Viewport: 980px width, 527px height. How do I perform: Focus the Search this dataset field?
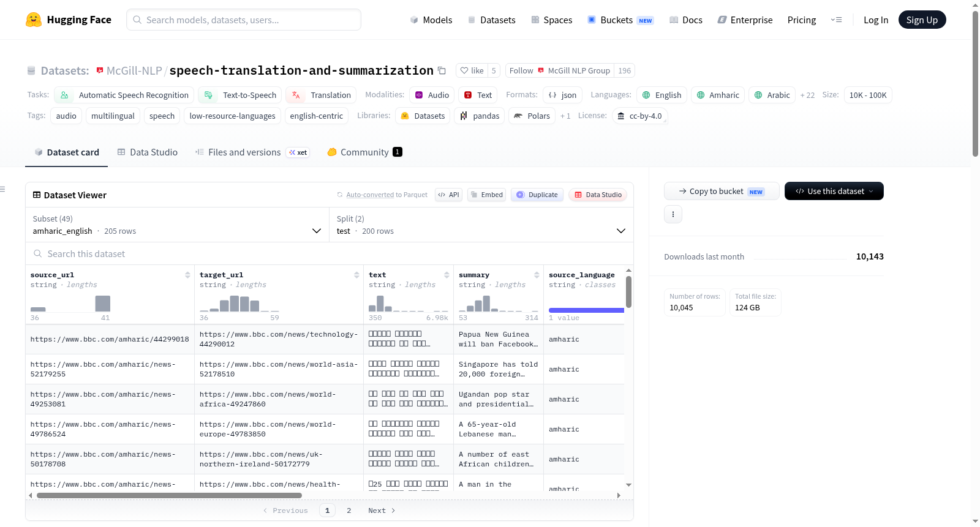(330, 253)
